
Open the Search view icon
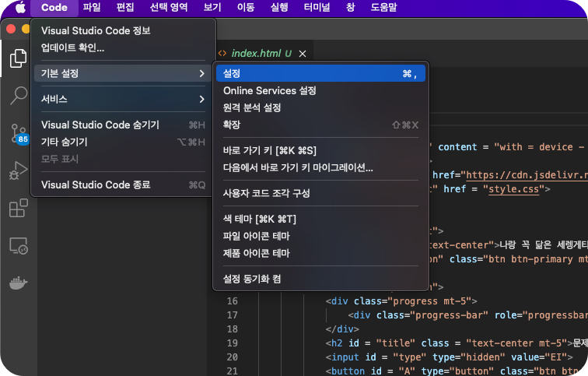pos(18,95)
